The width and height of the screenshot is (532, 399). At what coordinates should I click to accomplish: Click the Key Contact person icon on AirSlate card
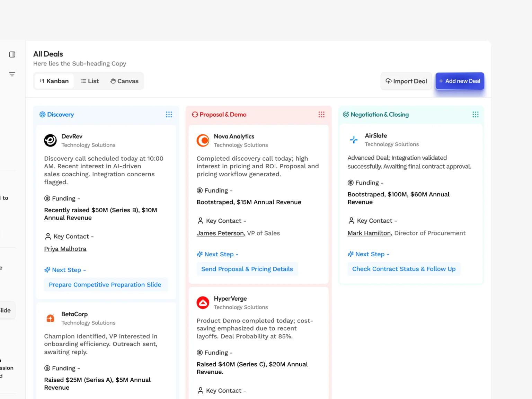pyautogui.click(x=351, y=221)
